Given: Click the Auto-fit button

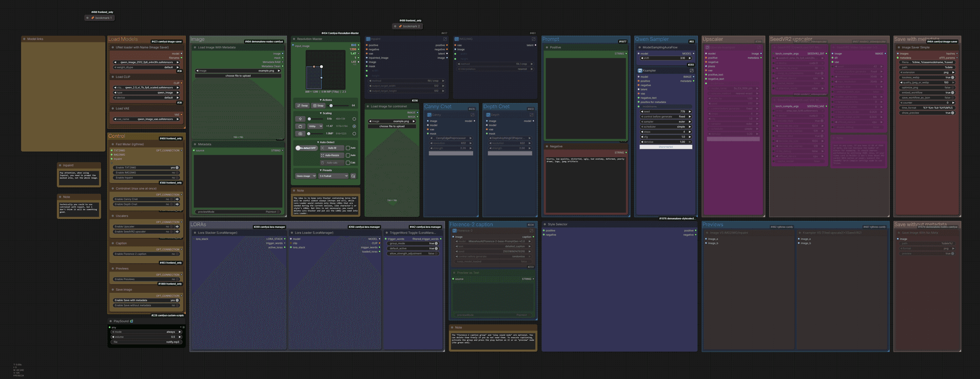Looking at the screenshot, I should [x=332, y=148].
